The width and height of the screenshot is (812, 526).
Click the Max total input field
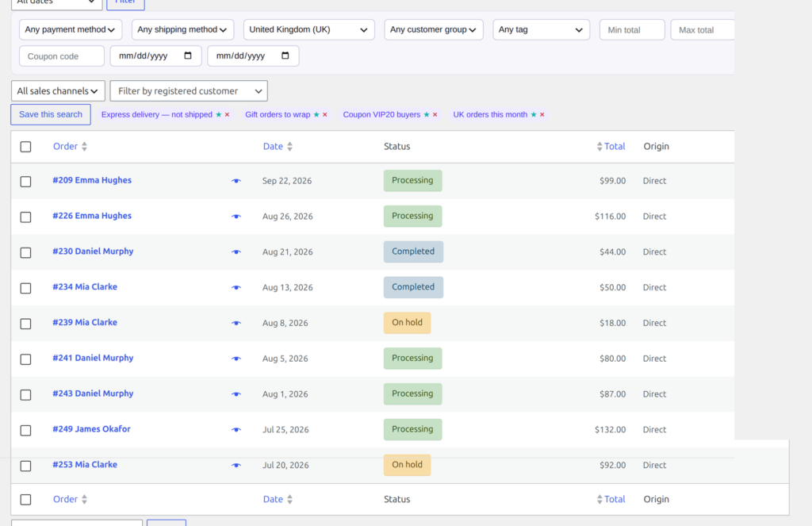703,30
